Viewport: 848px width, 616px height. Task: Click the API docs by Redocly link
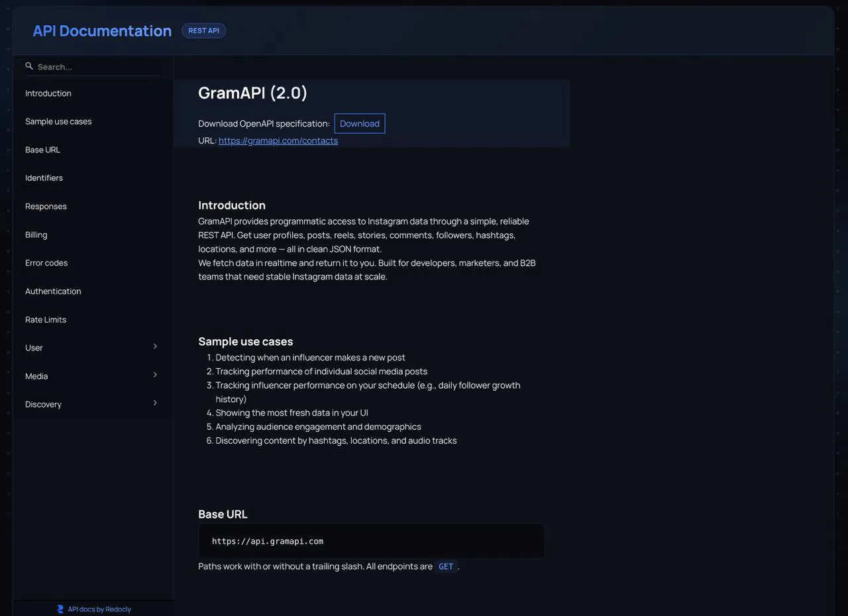click(99, 609)
